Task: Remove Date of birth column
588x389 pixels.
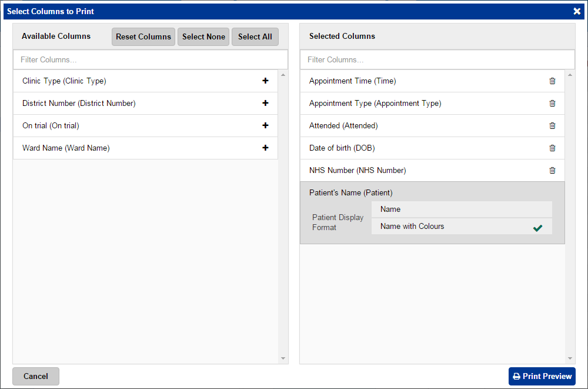Action: point(552,148)
